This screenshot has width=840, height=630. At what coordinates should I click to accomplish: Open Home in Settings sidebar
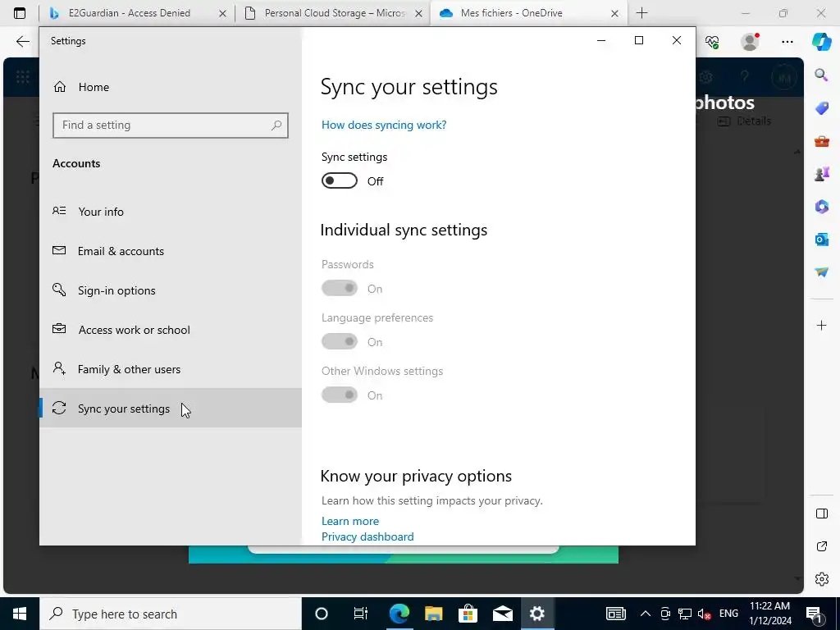point(171,87)
